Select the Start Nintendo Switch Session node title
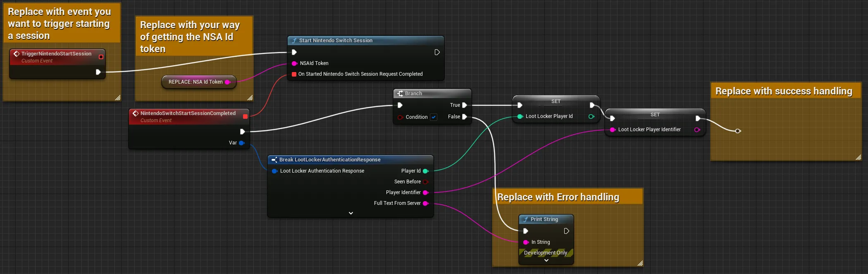The width and height of the screenshot is (868, 274). pos(336,41)
